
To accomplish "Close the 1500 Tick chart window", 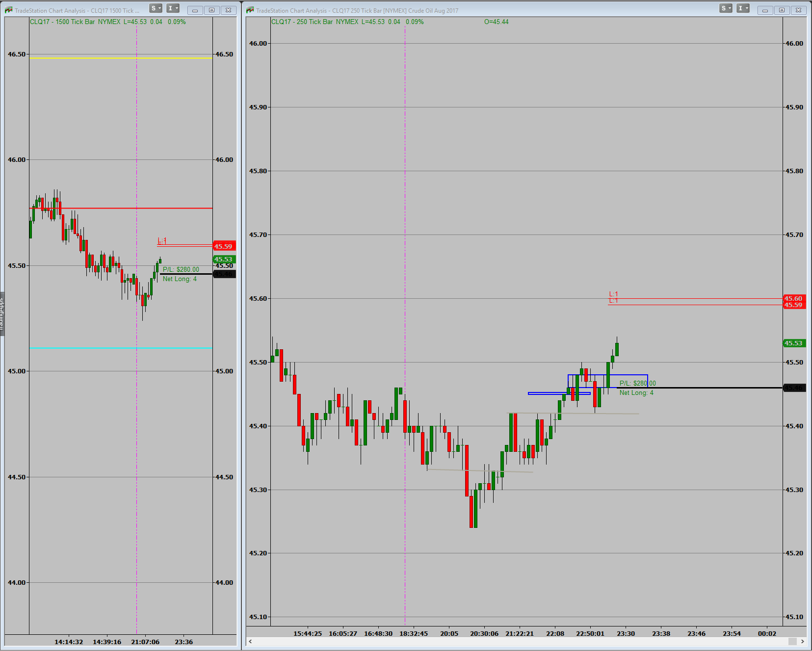I will (229, 10).
